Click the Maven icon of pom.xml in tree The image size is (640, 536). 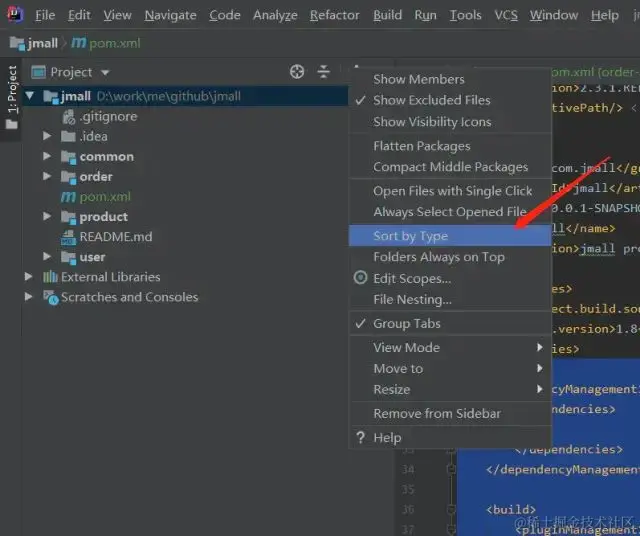click(x=68, y=197)
